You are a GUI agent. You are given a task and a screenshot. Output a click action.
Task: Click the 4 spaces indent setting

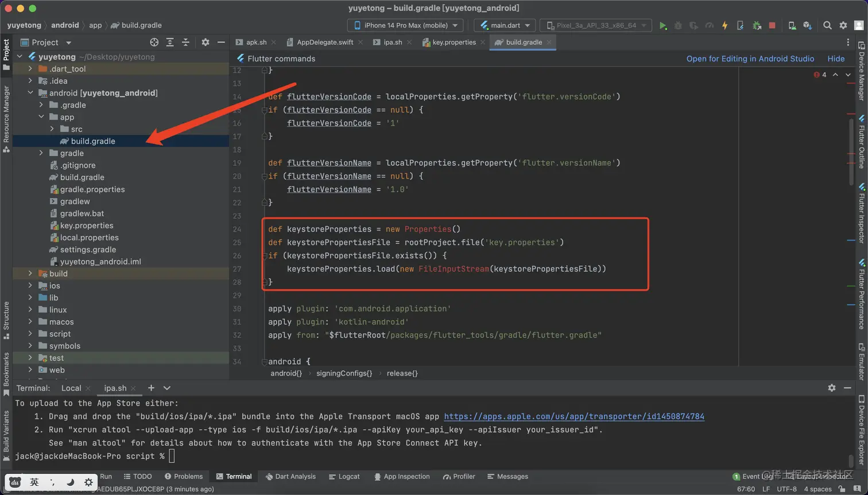817,489
